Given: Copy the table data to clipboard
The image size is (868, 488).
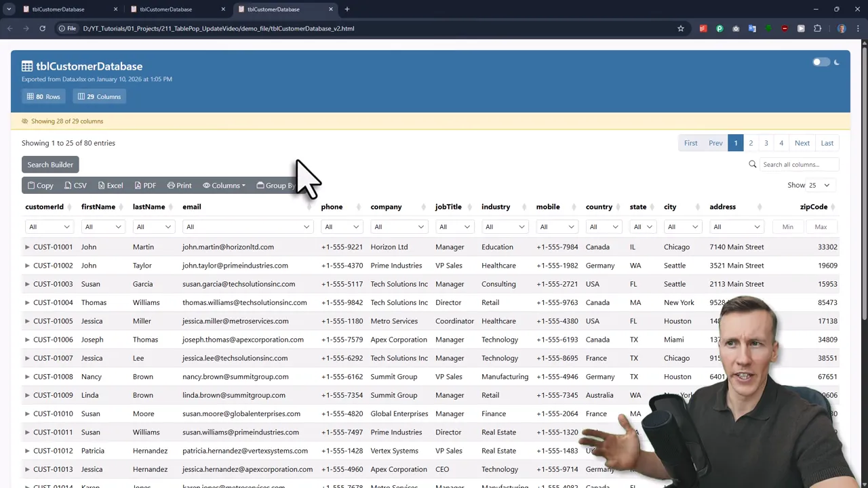Looking at the screenshot, I should point(40,185).
